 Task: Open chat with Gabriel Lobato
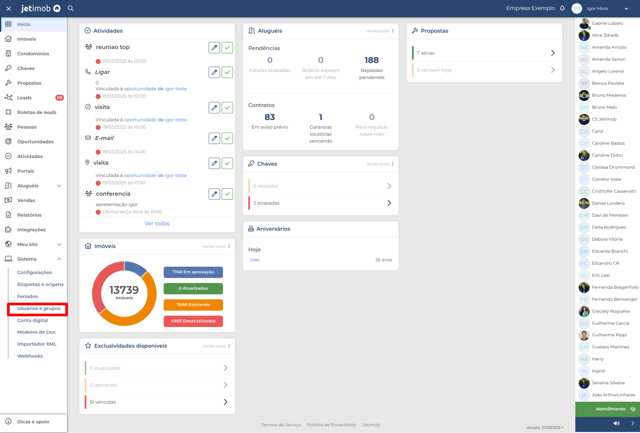607,23
